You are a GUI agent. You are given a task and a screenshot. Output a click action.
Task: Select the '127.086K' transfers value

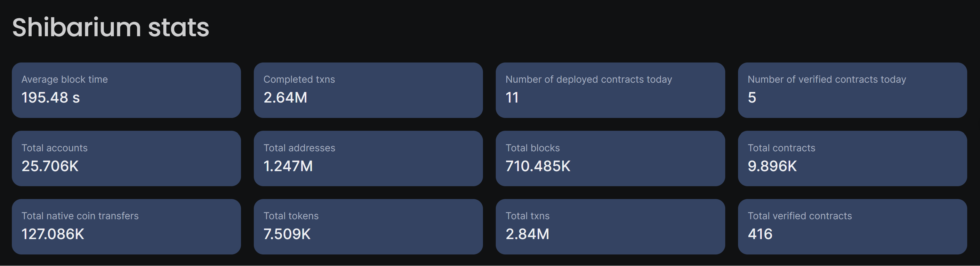tap(53, 234)
